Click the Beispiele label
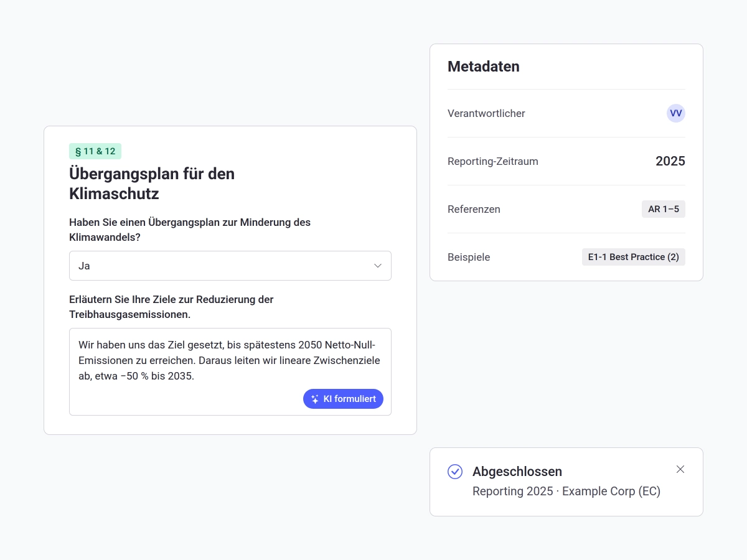Viewport: 747px width, 560px height. [x=469, y=257]
